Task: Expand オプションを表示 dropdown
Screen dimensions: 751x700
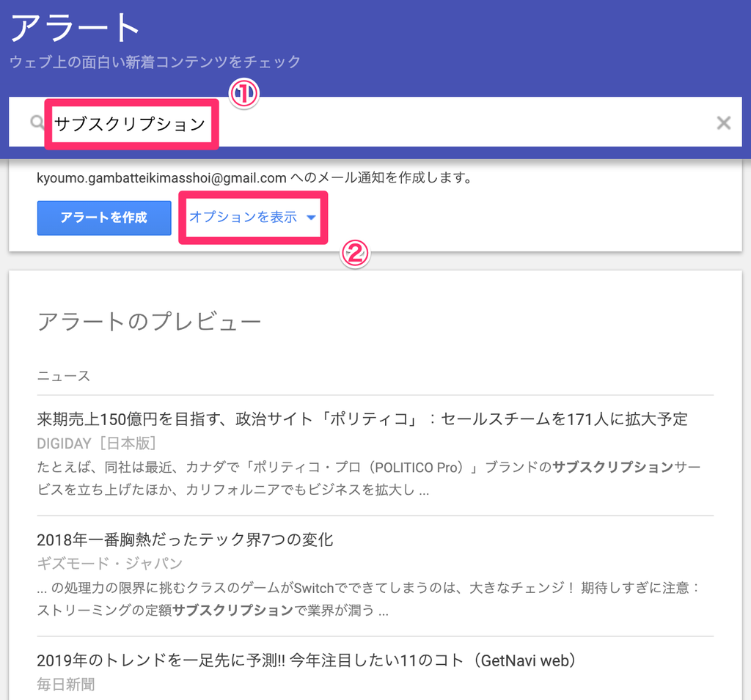Action: tap(252, 218)
